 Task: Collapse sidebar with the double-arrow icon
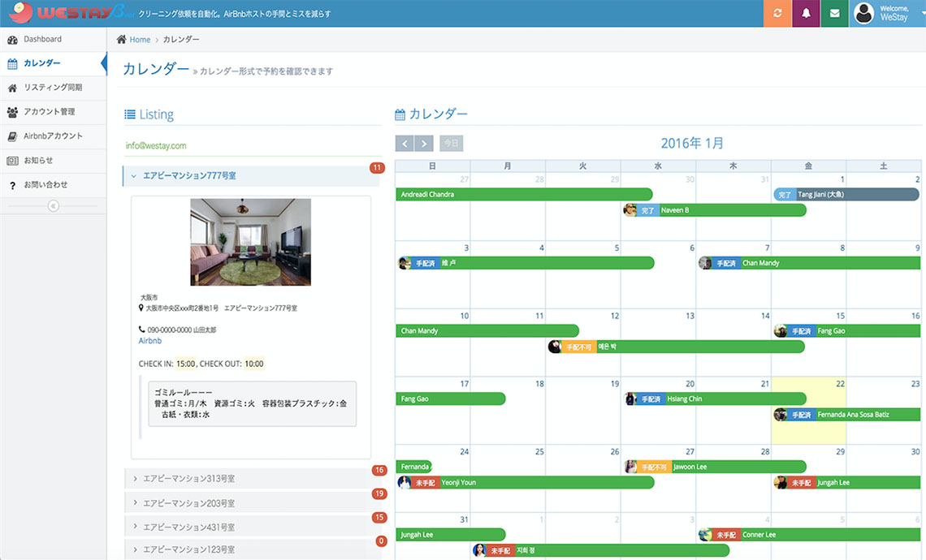coord(54,206)
